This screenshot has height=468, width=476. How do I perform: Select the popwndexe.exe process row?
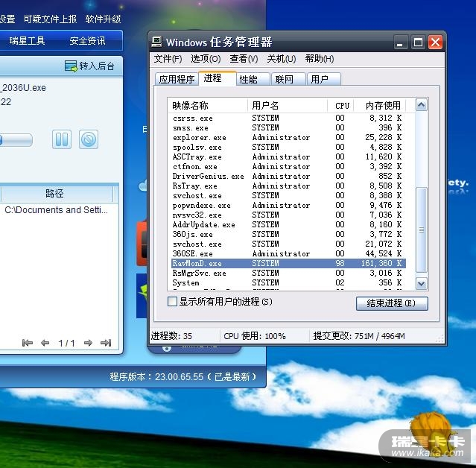click(287, 205)
